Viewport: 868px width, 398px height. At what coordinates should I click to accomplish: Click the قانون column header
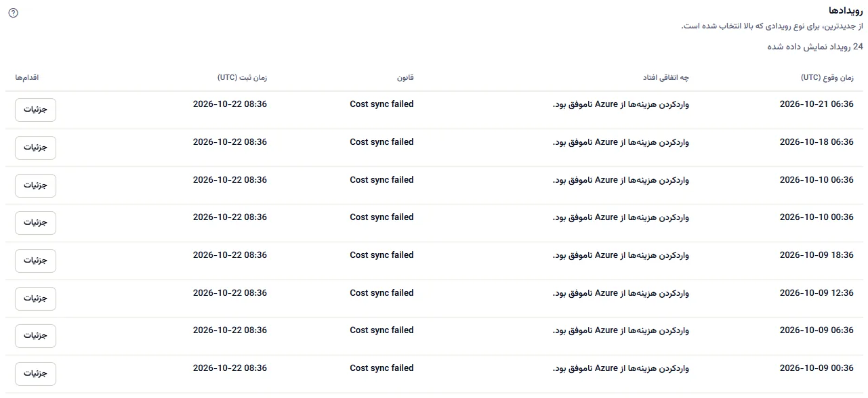405,78
